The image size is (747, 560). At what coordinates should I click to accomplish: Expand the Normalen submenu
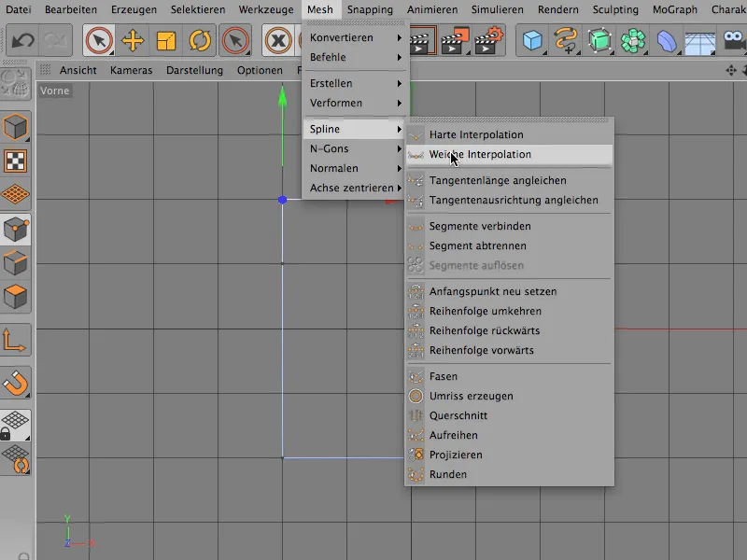(356, 168)
